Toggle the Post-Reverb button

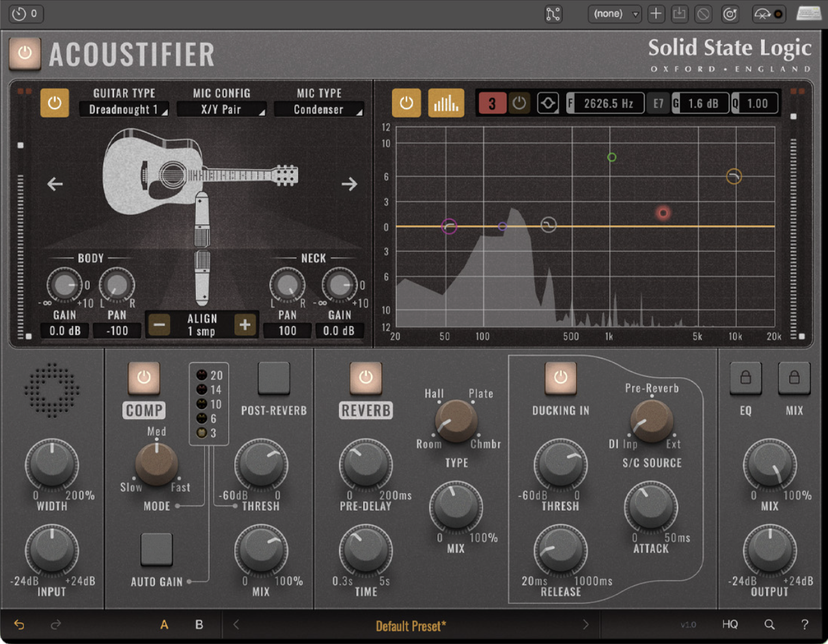pyautogui.click(x=274, y=378)
